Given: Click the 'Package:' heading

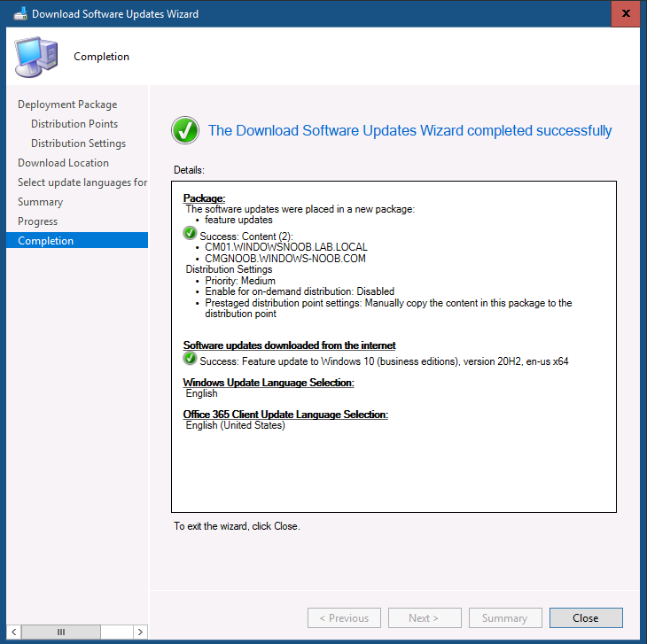Looking at the screenshot, I should [204, 198].
